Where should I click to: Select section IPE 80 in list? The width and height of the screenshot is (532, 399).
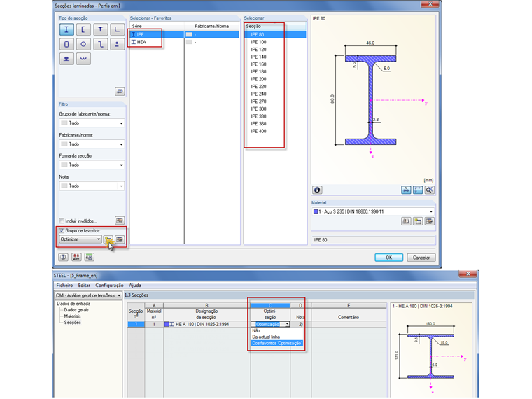coord(275,34)
